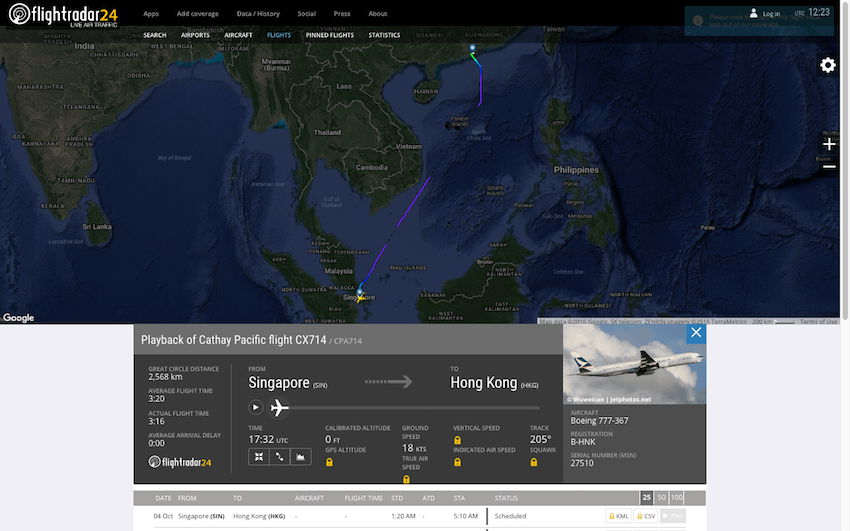
Task: Click the Vertical Speed lock icon
Action: [458, 440]
